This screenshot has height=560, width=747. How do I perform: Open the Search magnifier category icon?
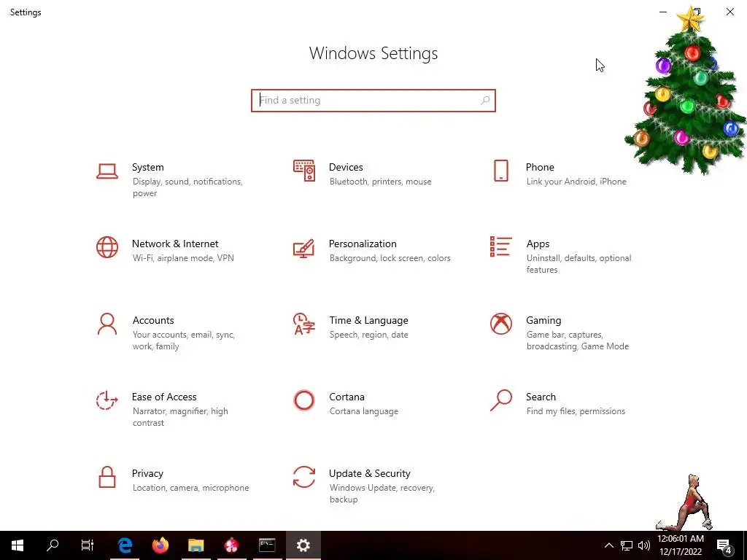pos(500,400)
